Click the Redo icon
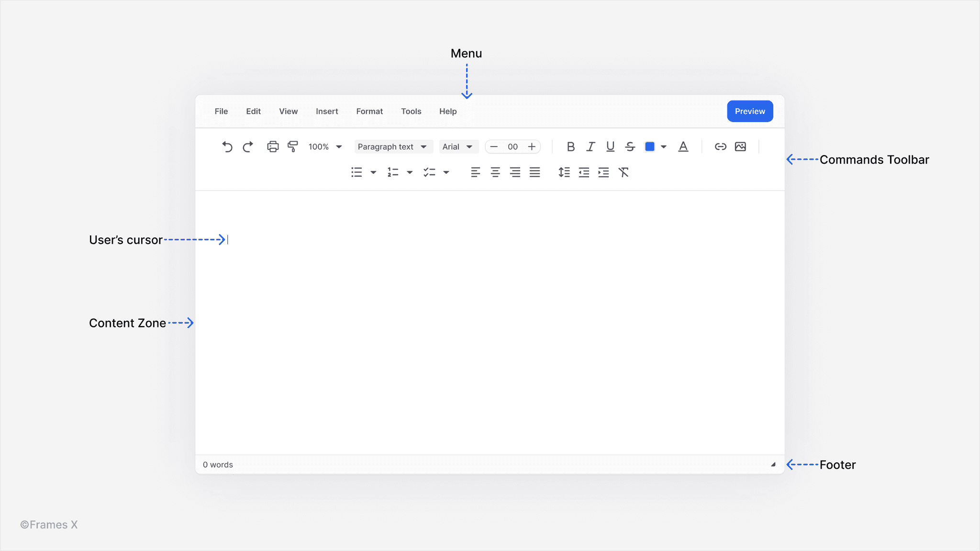Screen dimensions: 980x551 pyautogui.click(x=247, y=146)
